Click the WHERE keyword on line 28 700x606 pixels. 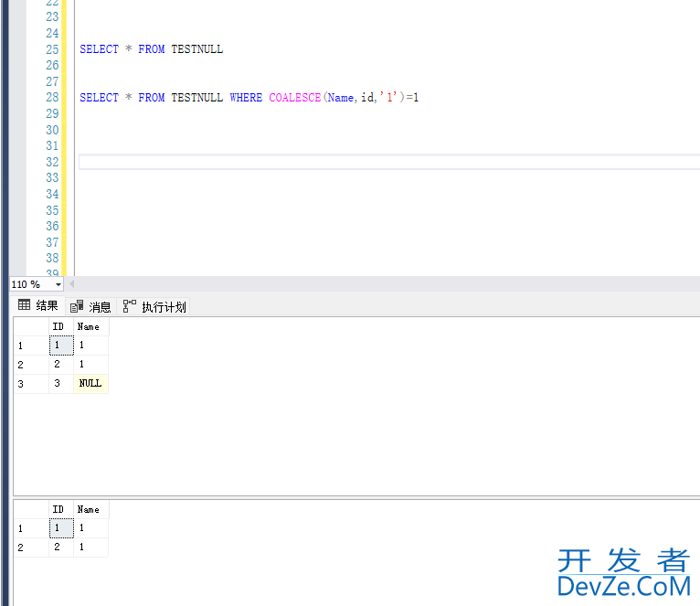pyautogui.click(x=246, y=98)
